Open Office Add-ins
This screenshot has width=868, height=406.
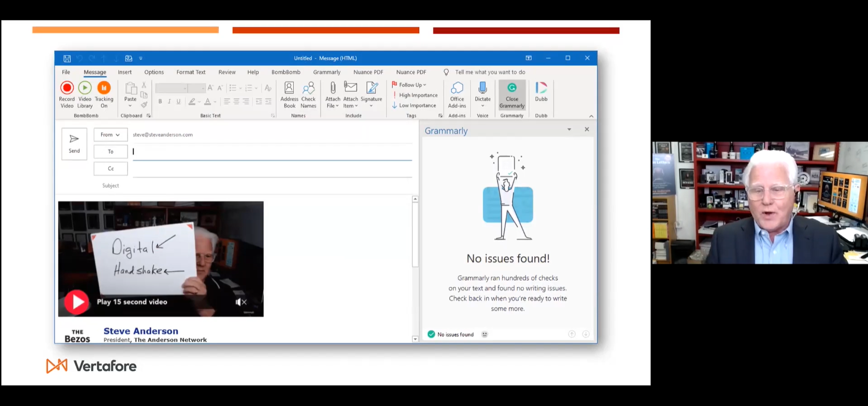click(x=457, y=94)
